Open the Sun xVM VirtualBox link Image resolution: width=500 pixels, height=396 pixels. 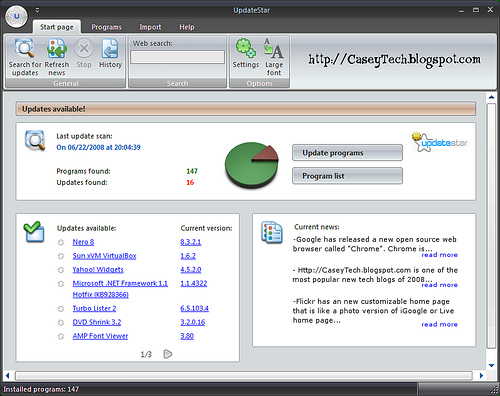click(x=104, y=256)
